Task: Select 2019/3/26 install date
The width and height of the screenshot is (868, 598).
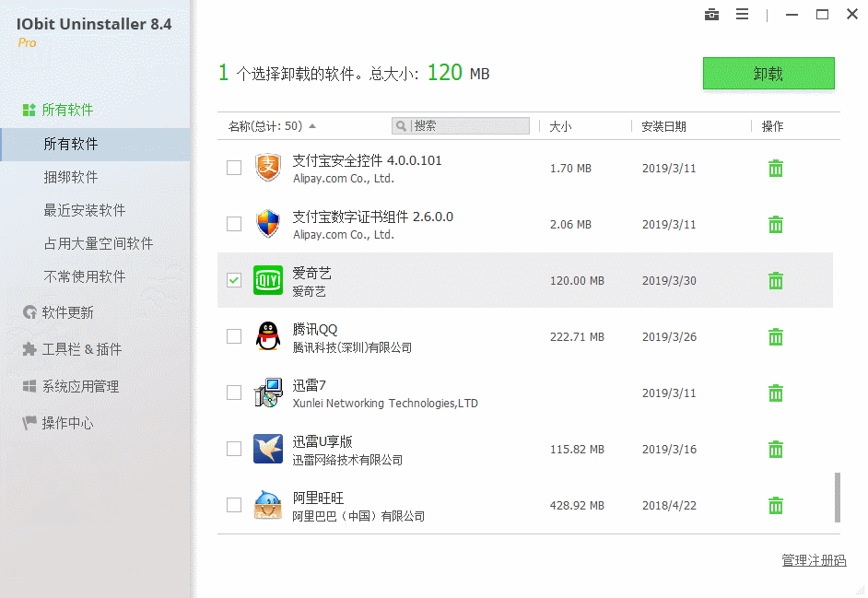Action: (x=669, y=336)
